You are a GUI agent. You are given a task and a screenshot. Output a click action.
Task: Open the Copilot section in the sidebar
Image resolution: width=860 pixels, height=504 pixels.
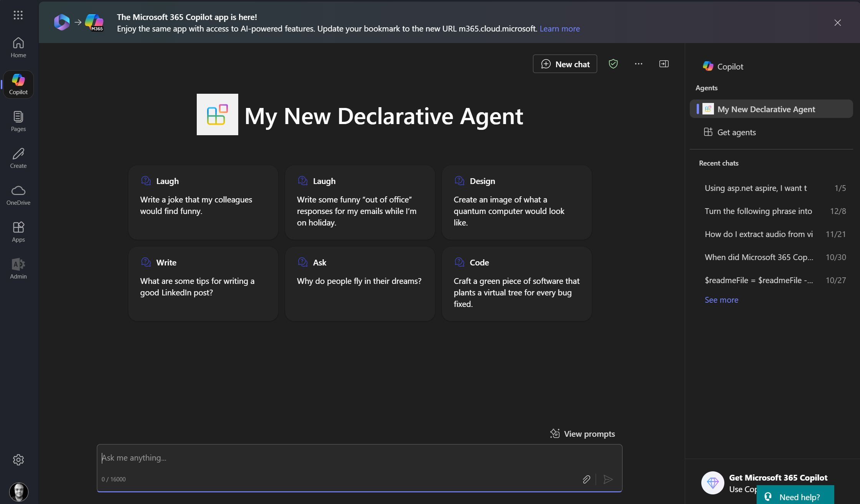[x=18, y=84]
